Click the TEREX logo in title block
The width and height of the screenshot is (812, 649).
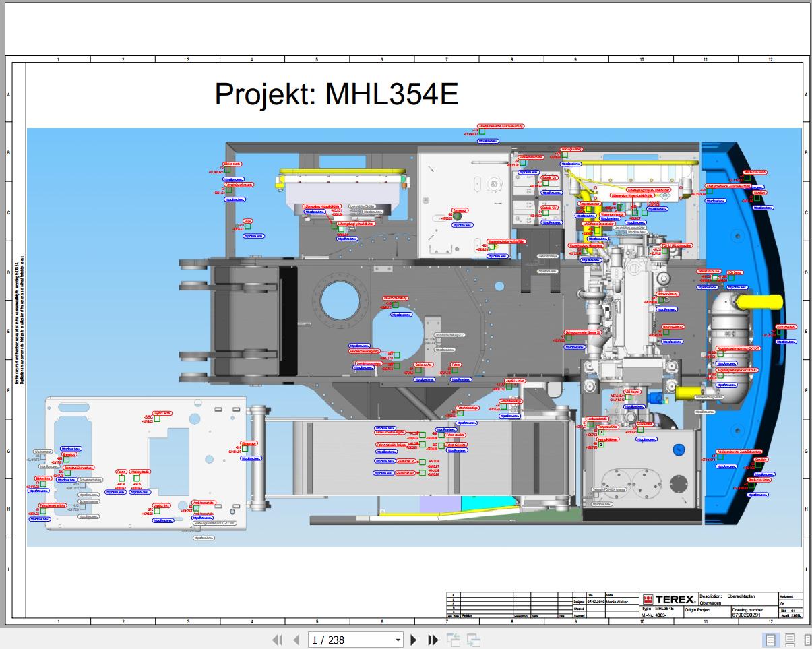point(668,598)
